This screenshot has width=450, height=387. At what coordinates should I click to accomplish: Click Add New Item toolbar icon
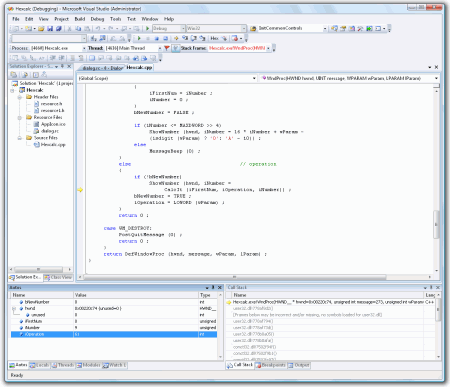click(29, 29)
